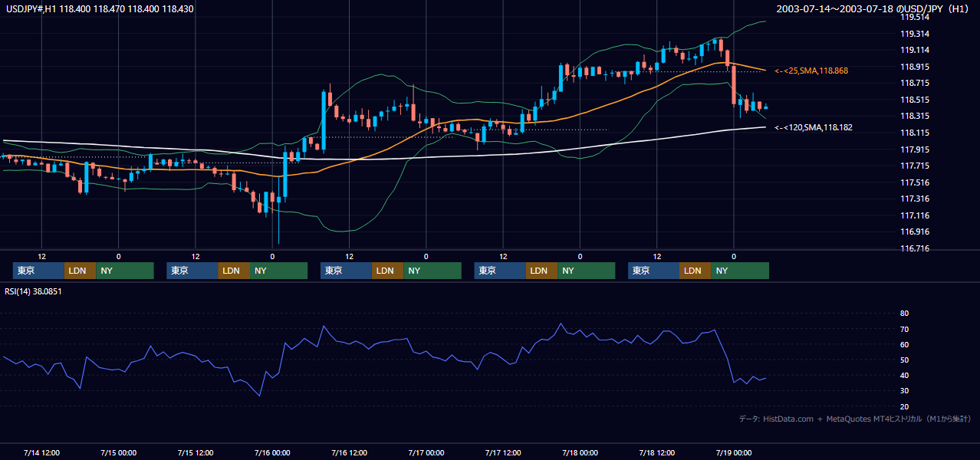Image resolution: width=980 pixels, height=460 pixels.
Task: Click the 7/16 12:00 time axis label
Action: (x=349, y=452)
